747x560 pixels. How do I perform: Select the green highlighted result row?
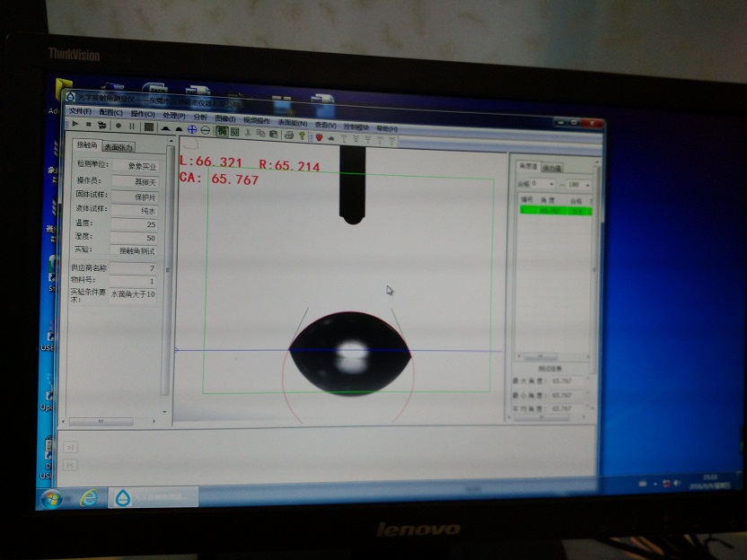[x=555, y=211]
